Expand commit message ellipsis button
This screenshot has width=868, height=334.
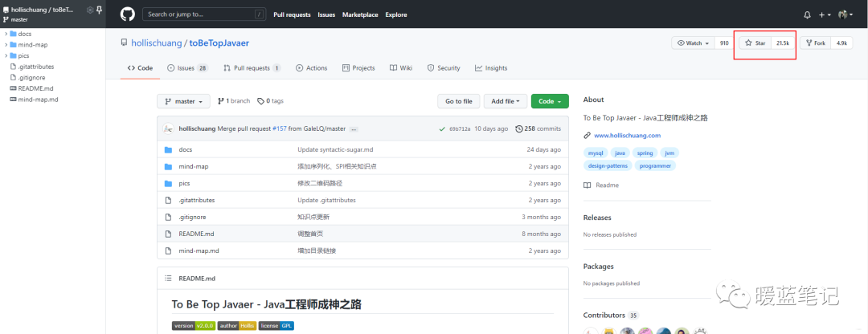click(x=354, y=128)
